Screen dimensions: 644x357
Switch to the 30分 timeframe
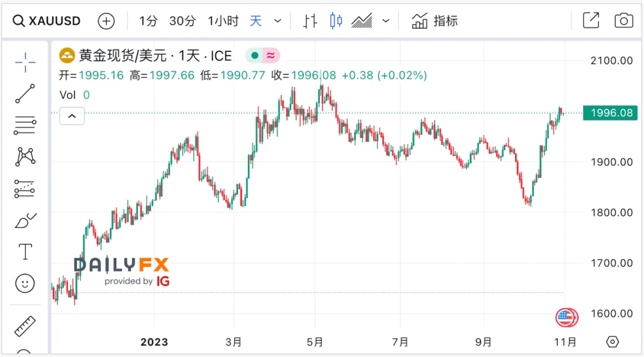click(x=182, y=21)
